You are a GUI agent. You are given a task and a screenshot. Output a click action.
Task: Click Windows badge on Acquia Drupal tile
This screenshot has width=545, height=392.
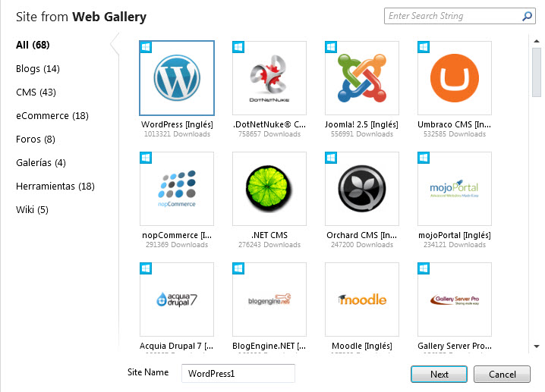pos(146,268)
